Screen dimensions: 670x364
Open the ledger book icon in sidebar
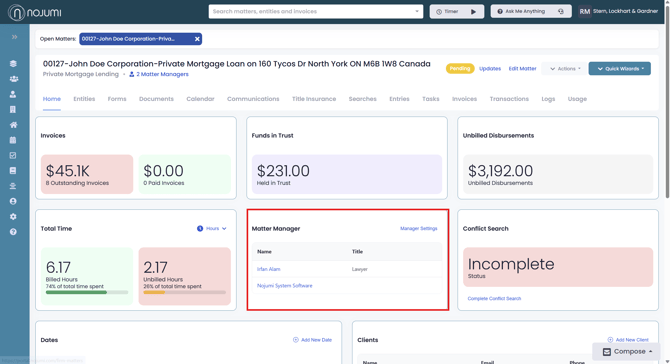pos(13,170)
